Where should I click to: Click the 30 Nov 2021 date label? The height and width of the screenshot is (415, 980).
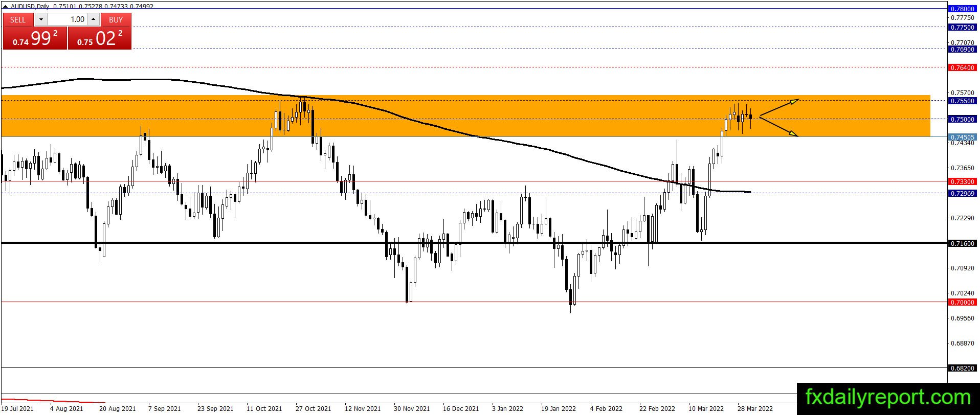pos(412,408)
